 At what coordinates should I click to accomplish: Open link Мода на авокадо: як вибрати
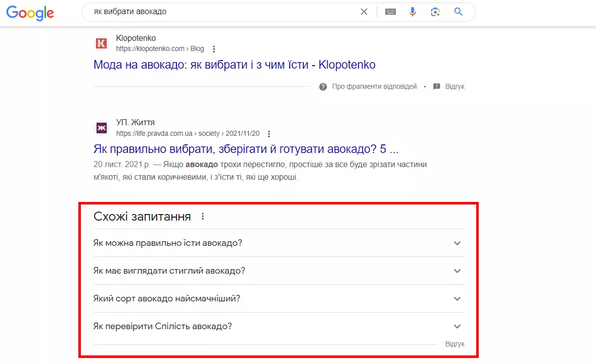234,65
